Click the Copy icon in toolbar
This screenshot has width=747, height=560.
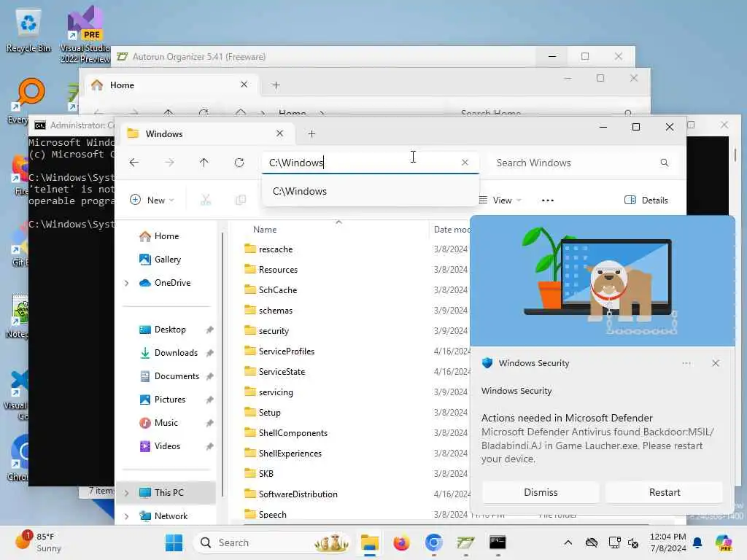[241, 200]
